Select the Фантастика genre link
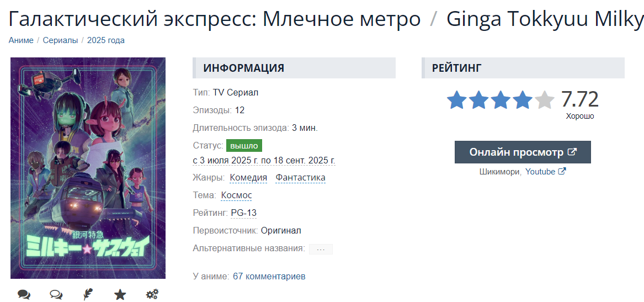 click(300, 178)
